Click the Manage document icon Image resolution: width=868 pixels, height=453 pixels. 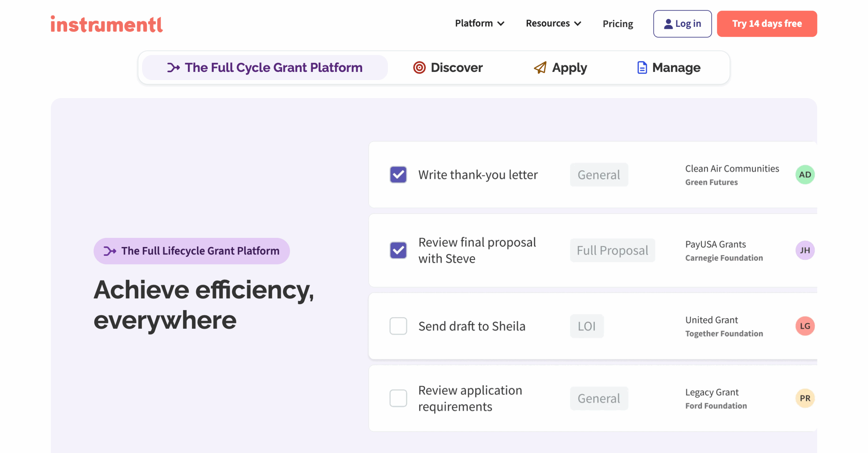click(x=642, y=68)
